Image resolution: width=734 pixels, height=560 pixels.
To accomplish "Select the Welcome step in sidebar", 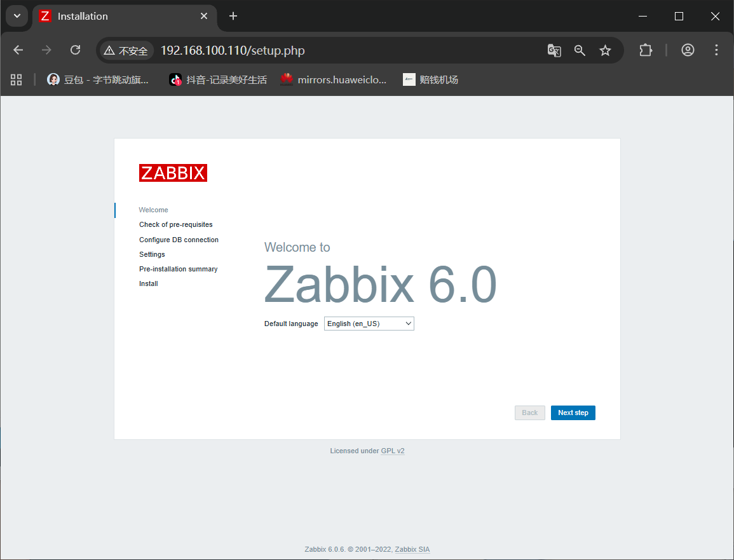I will 154,210.
